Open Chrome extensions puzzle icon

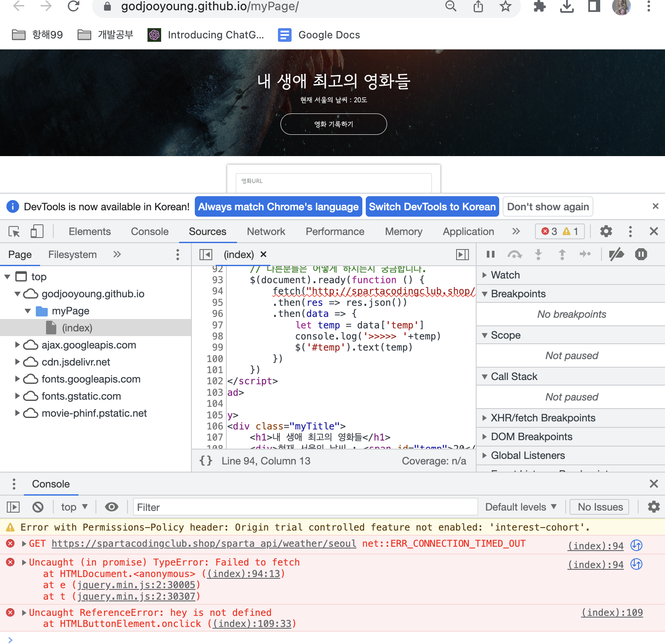click(540, 6)
